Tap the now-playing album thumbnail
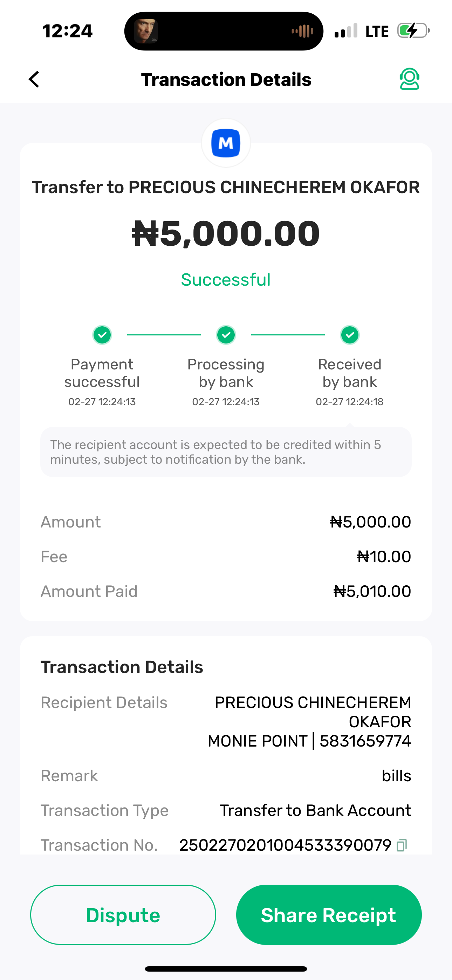The width and height of the screenshot is (452, 980). [x=146, y=31]
